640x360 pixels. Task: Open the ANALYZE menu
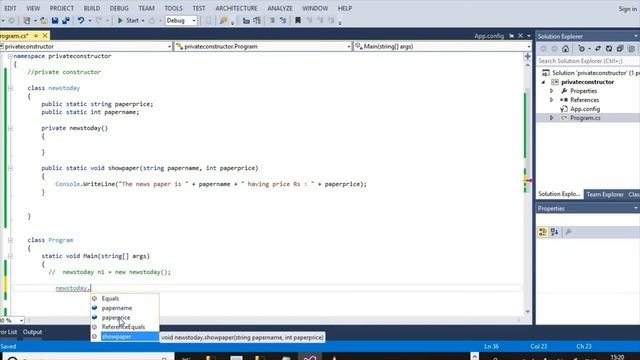(x=280, y=8)
